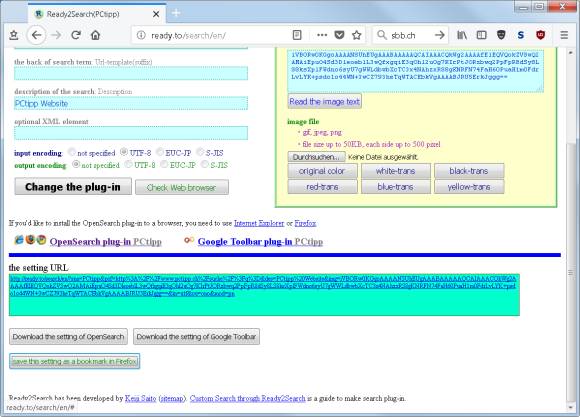Open the sitemap link
Image resolution: width=580 pixels, height=417 pixels.
(x=172, y=398)
